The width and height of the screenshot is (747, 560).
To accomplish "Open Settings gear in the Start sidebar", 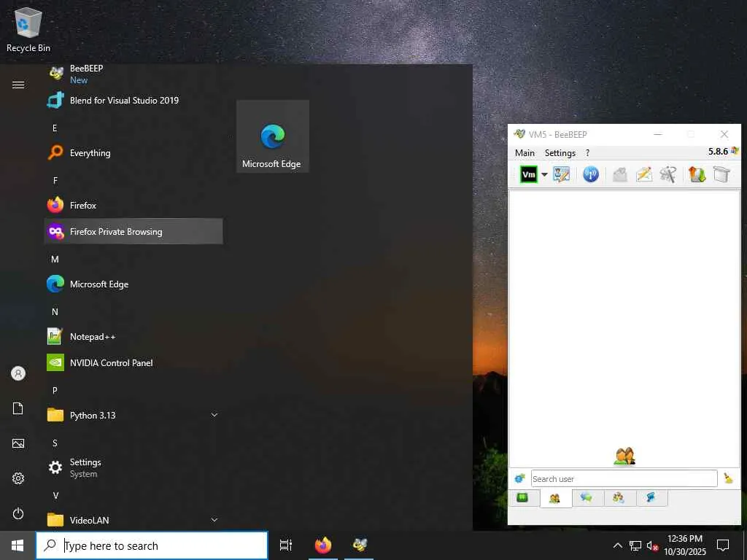I will pos(18,478).
